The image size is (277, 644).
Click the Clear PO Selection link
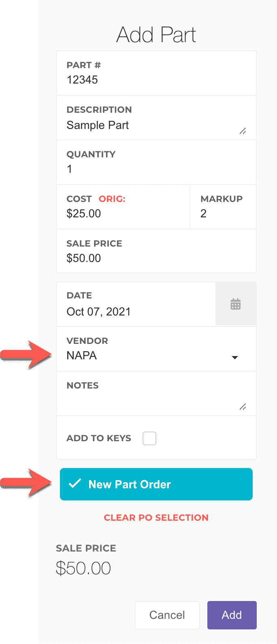(156, 517)
